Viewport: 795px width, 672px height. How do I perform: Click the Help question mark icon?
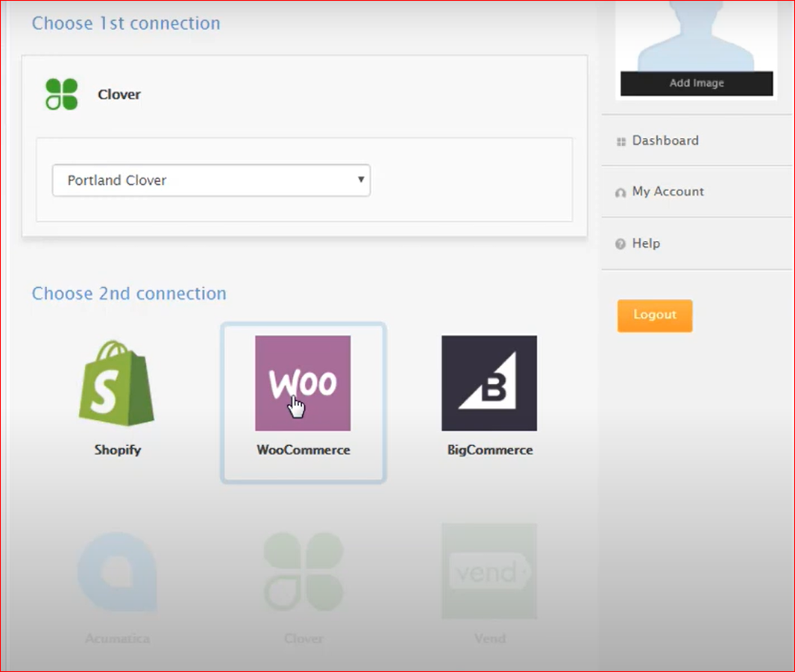620,244
